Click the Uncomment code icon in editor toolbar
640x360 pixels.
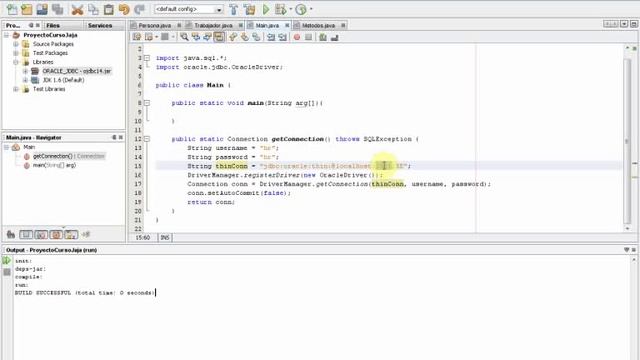pos(335,37)
